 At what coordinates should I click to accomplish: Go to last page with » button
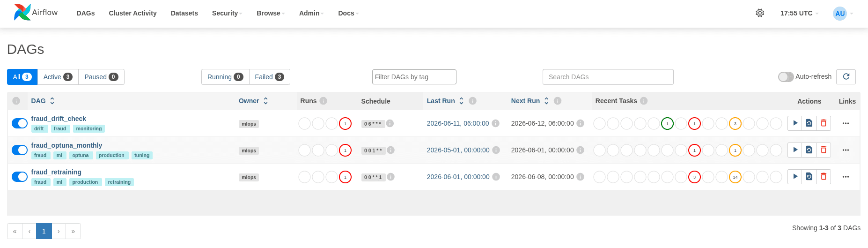click(x=73, y=231)
